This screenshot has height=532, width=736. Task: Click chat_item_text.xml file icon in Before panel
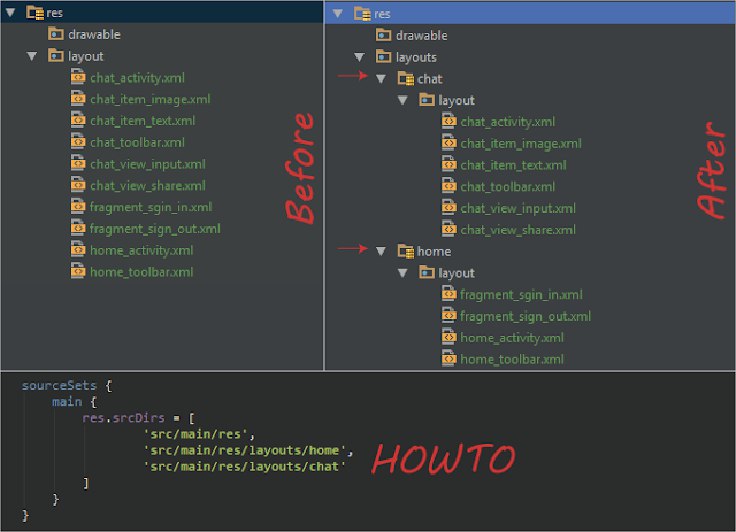click(x=78, y=120)
